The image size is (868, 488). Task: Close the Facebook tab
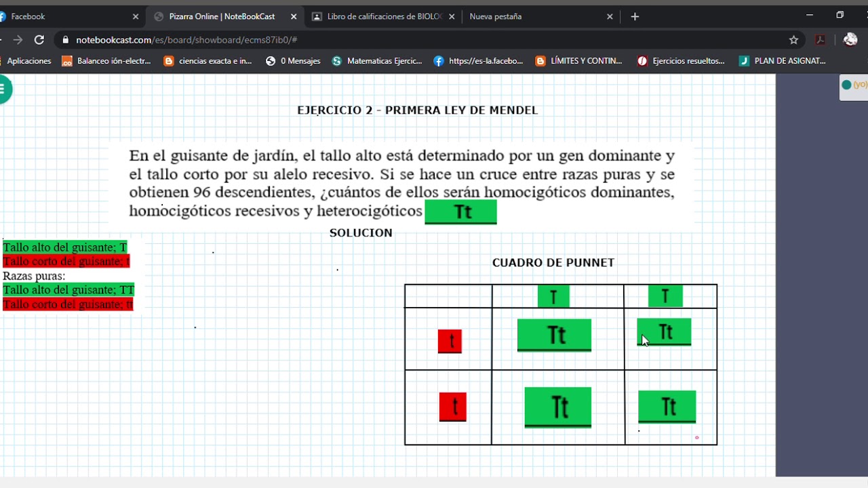tap(136, 16)
